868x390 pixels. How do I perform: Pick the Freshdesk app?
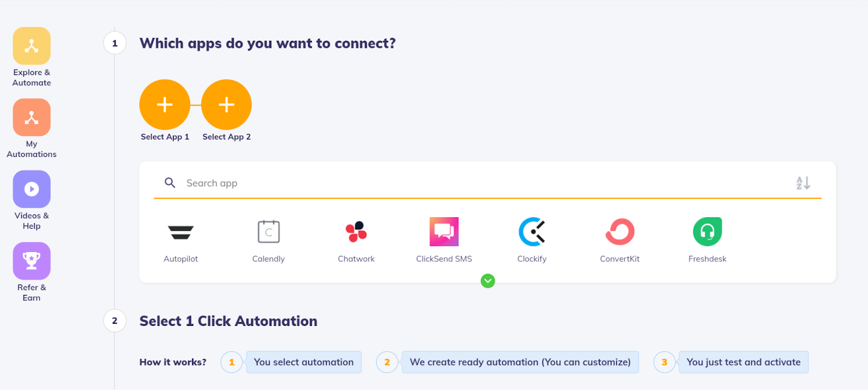click(x=707, y=232)
